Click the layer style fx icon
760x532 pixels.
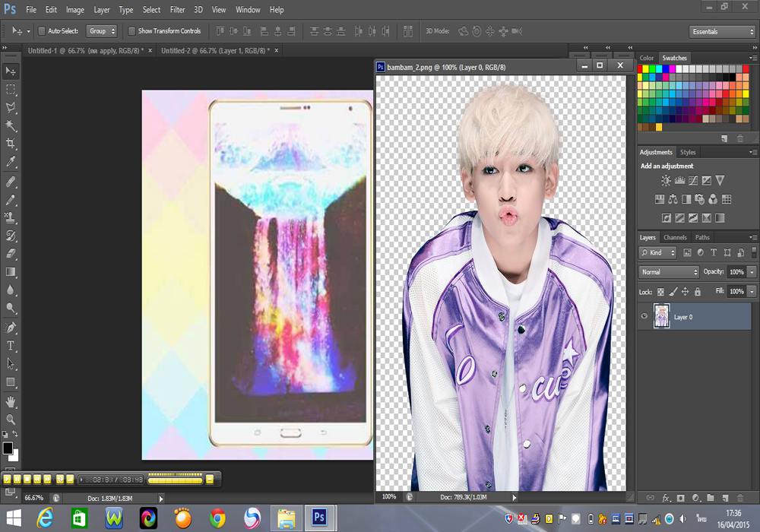pos(666,498)
